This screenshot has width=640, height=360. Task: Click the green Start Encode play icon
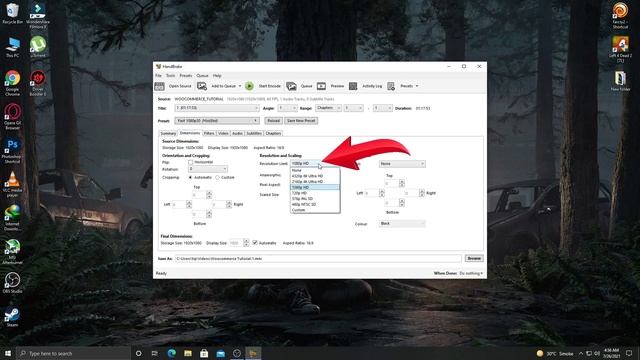(249, 86)
